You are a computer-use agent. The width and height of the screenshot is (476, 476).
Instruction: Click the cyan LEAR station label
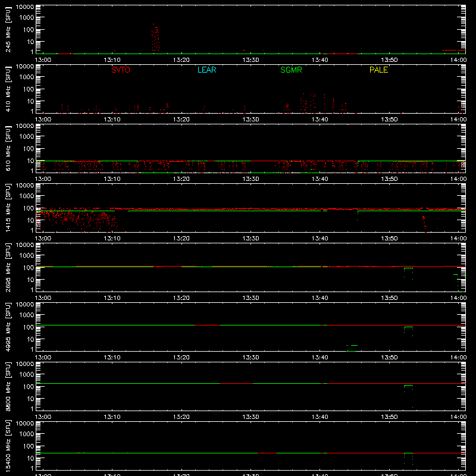tap(206, 70)
